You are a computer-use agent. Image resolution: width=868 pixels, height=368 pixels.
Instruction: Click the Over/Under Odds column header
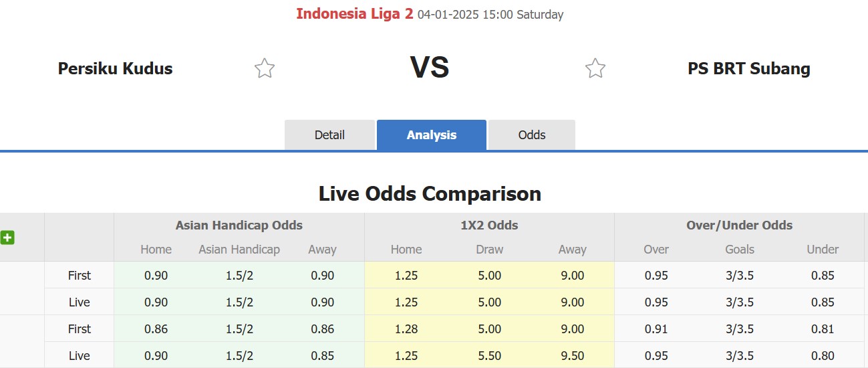[x=739, y=225]
